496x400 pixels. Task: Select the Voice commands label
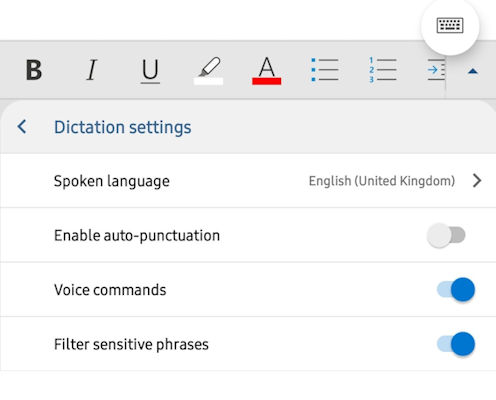[110, 290]
